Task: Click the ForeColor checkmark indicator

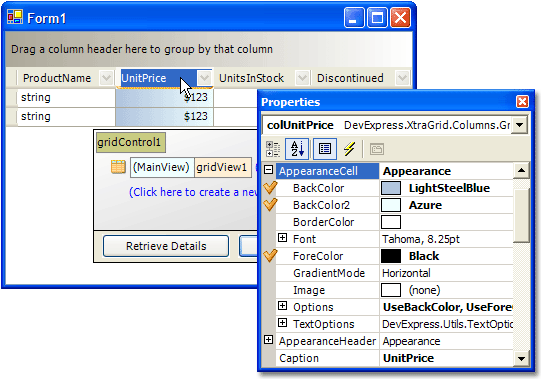Action: pyautogui.click(x=270, y=256)
